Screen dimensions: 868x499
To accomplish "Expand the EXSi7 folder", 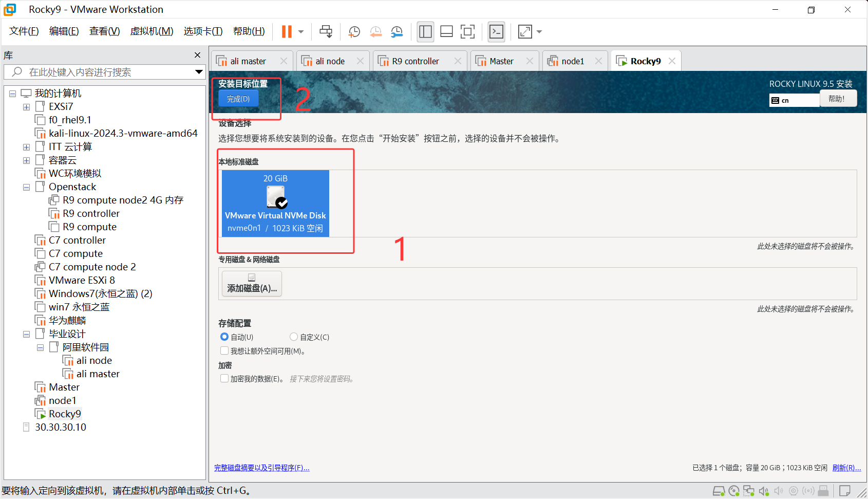I will (x=26, y=107).
